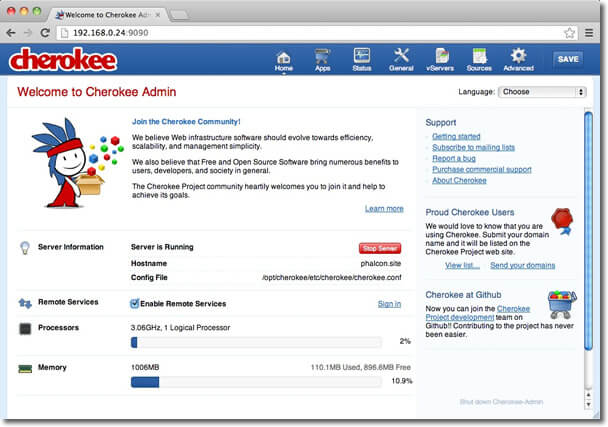Open the Status monitor icon

361,58
